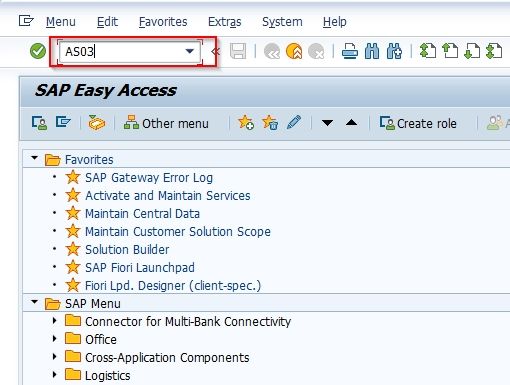Viewport: 510px width, 385px height.
Task: Move favorite down with black down arrow
Action: point(327,123)
